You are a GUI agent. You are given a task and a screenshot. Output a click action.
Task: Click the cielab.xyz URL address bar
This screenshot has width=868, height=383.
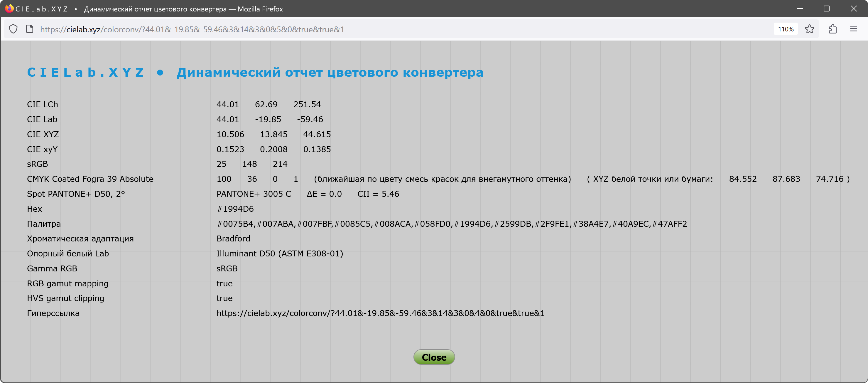[192, 29]
